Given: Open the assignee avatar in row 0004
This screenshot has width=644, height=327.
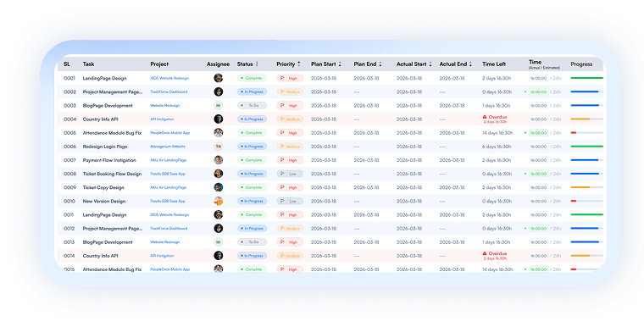Looking at the screenshot, I should coord(219,119).
